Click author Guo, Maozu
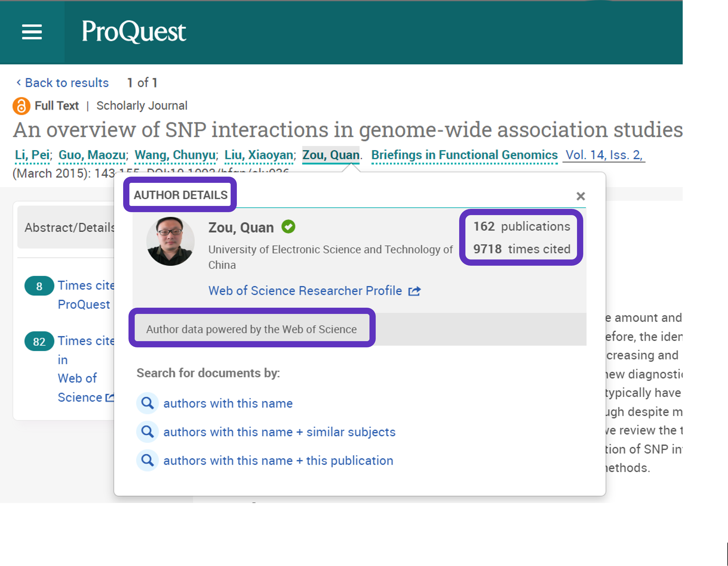Image resolution: width=728 pixels, height=566 pixels. (x=92, y=155)
